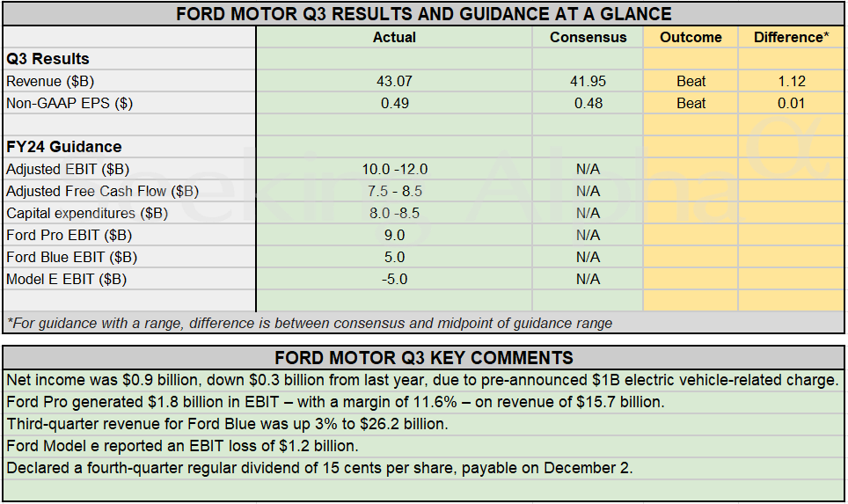Select the Revenue consensus cell 41.95

tap(588, 81)
